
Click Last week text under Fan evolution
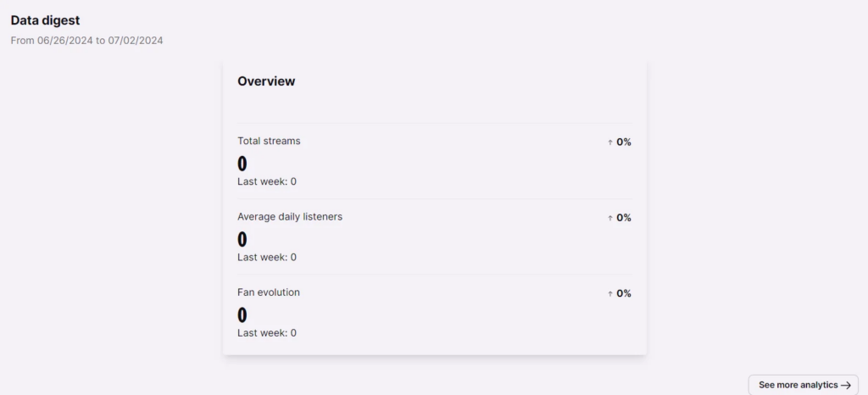click(x=267, y=333)
